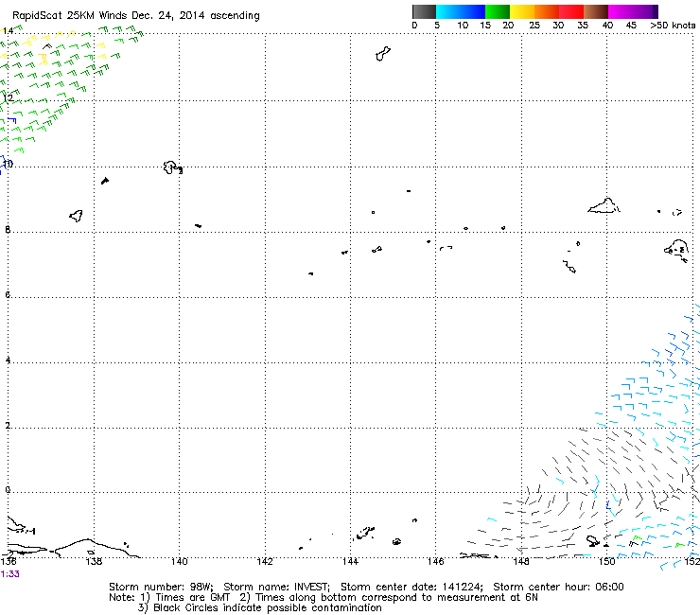Image resolution: width=700 pixels, height=615 pixels.
Task: Click the legend label '25'
Action: (x=534, y=26)
